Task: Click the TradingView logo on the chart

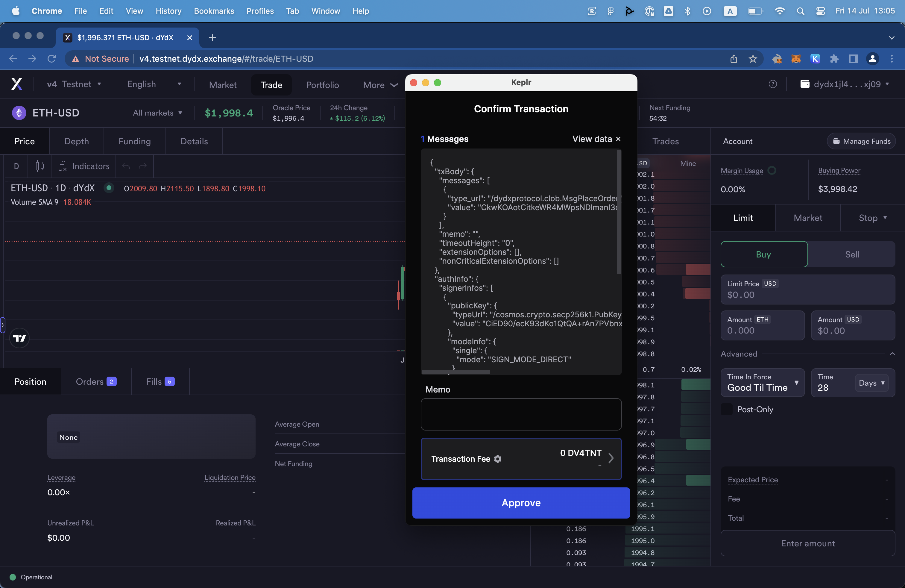Action: click(x=19, y=337)
